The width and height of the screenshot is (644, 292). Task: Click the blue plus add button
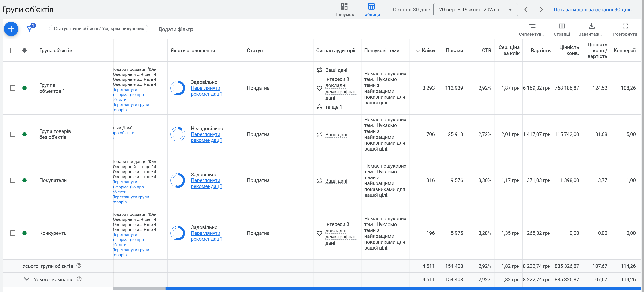pyautogui.click(x=11, y=29)
